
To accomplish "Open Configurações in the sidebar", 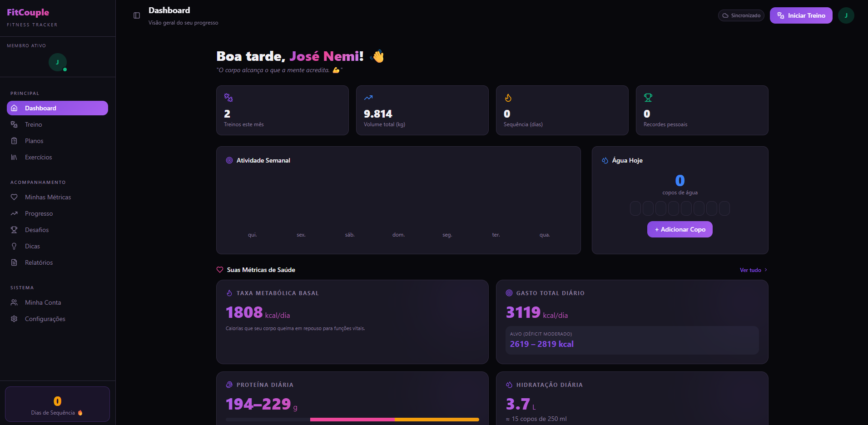I will pyautogui.click(x=57, y=319).
